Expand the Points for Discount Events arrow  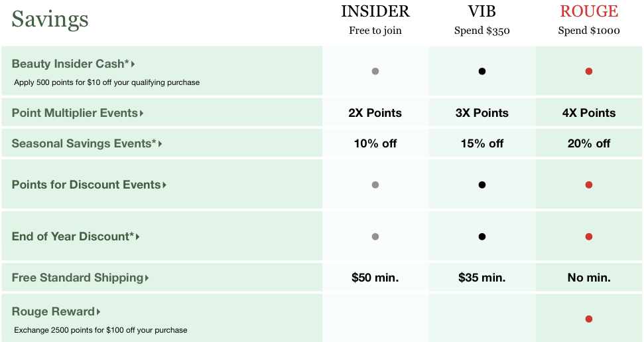(164, 185)
